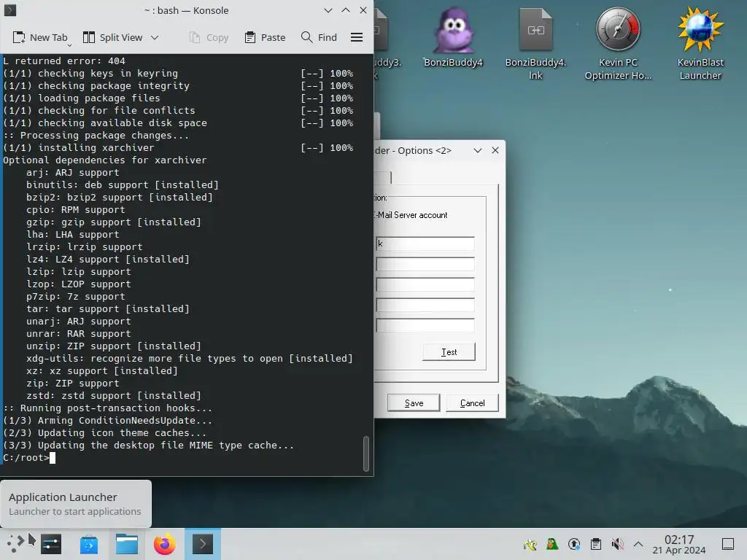The image size is (747, 560).
Task: Click the 'p7zip: 7z support' line
Action: coord(76,297)
